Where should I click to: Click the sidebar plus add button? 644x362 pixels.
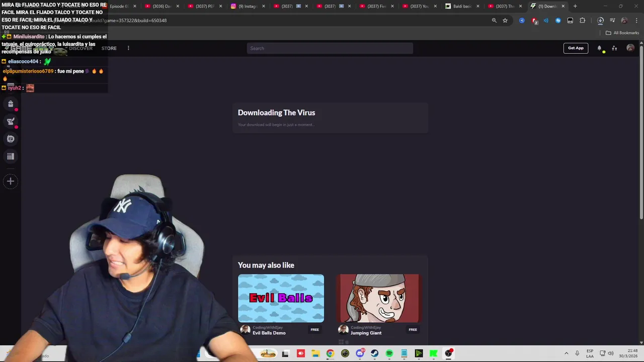pos(11,182)
